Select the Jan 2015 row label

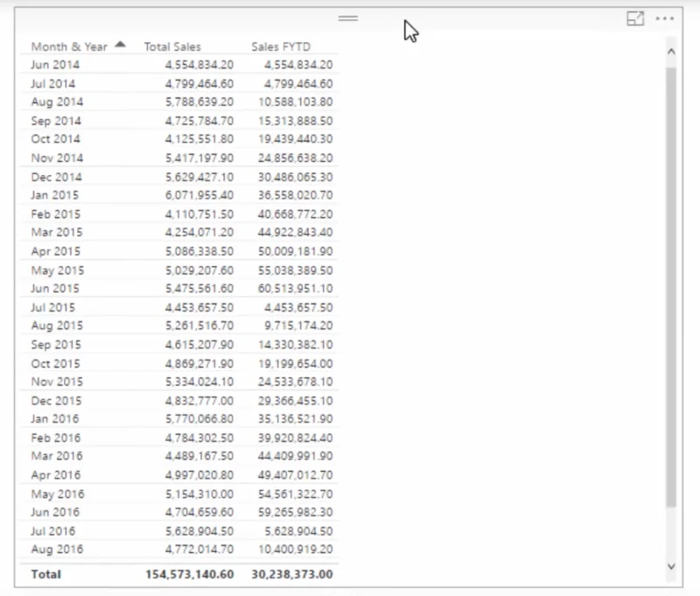point(54,195)
